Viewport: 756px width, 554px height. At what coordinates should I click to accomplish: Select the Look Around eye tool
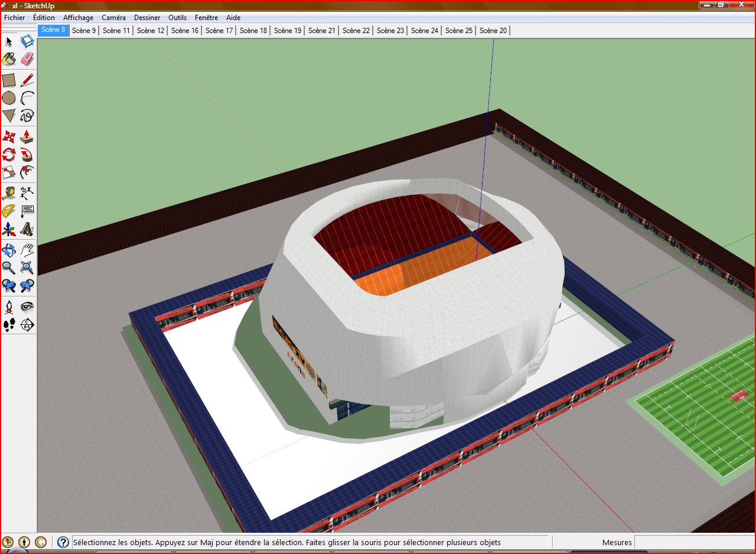pyautogui.click(x=27, y=307)
